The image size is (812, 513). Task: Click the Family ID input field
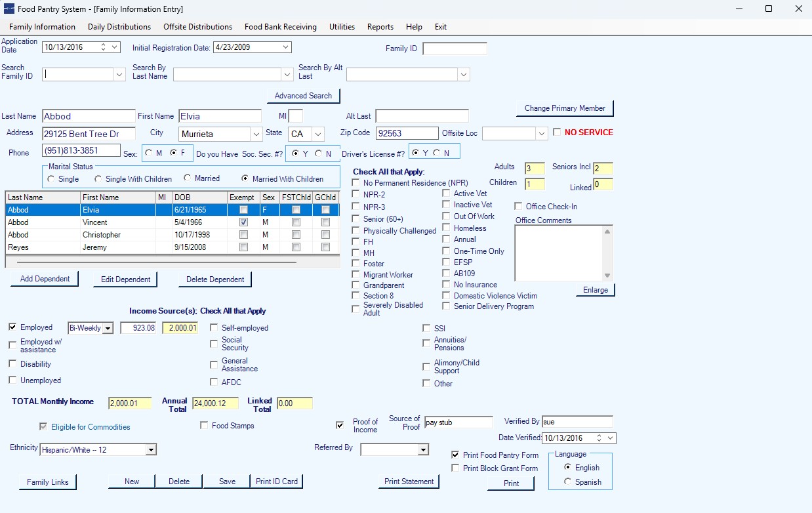[455, 49]
